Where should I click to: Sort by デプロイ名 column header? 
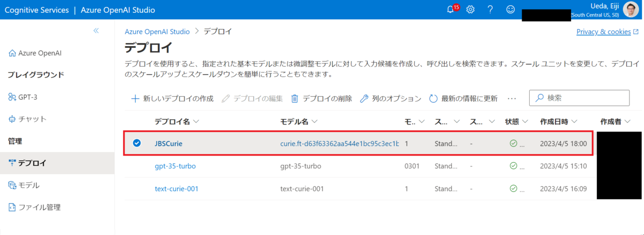(x=177, y=122)
